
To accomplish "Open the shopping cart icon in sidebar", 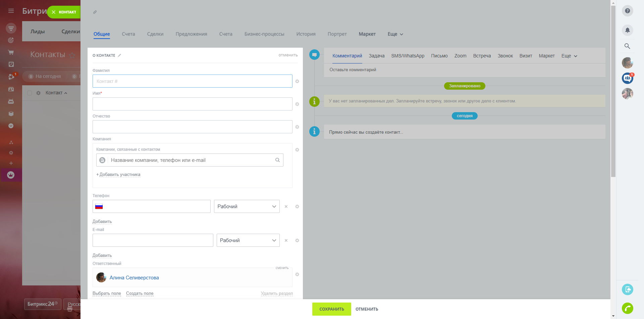I will click(x=11, y=52).
